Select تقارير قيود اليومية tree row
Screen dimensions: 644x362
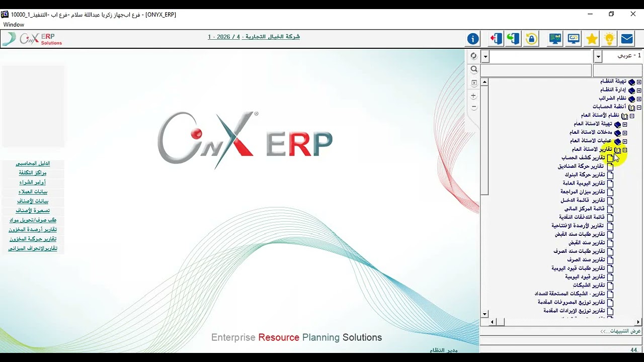pos(585,277)
